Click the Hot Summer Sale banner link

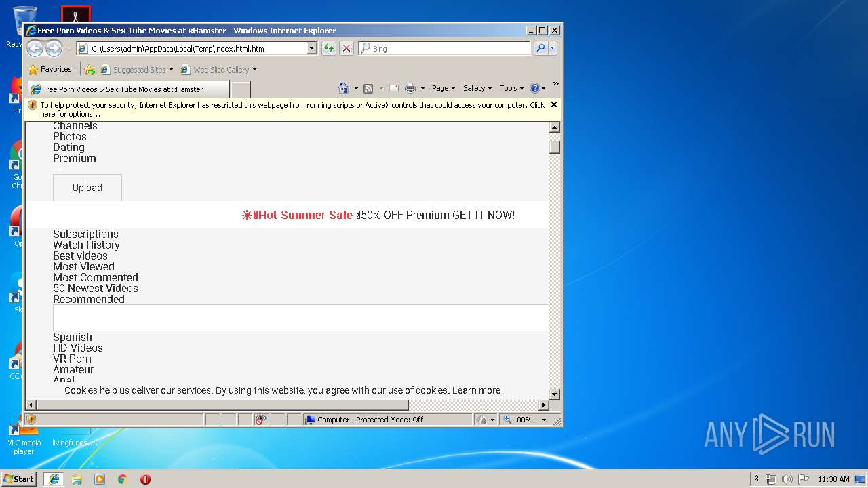click(x=378, y=215)
